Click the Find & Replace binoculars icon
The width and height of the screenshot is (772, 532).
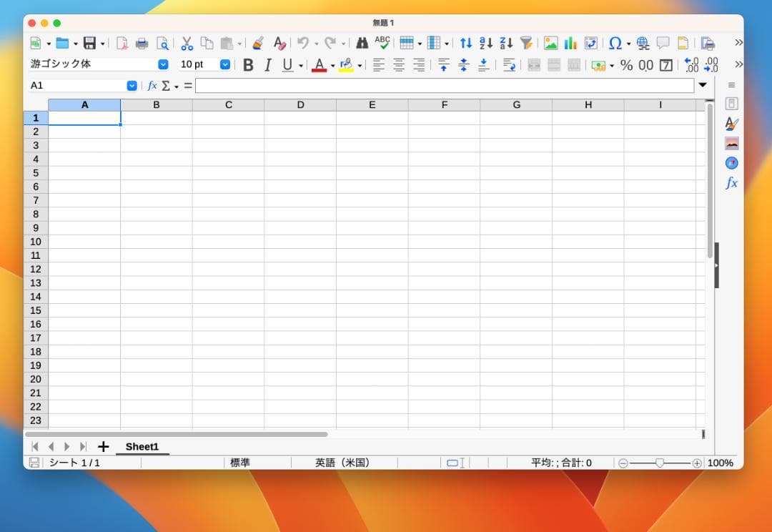pos(362,43)
